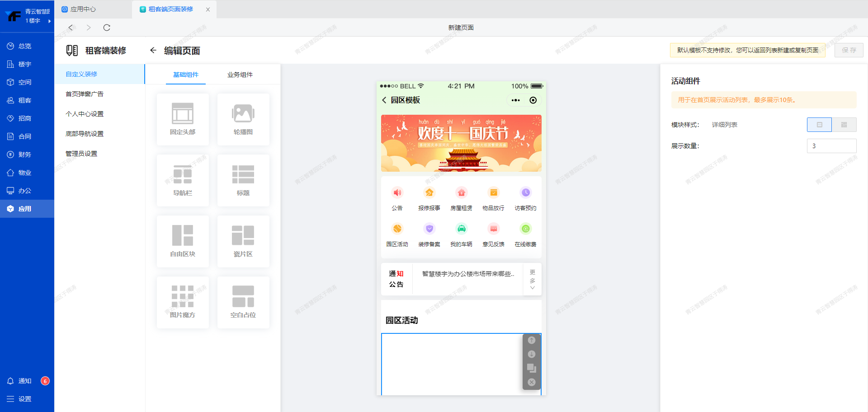Screen dimensions: 868x412
Task: Delete the selected activity component
Action: pyautogui.click(x=532, y=382)
